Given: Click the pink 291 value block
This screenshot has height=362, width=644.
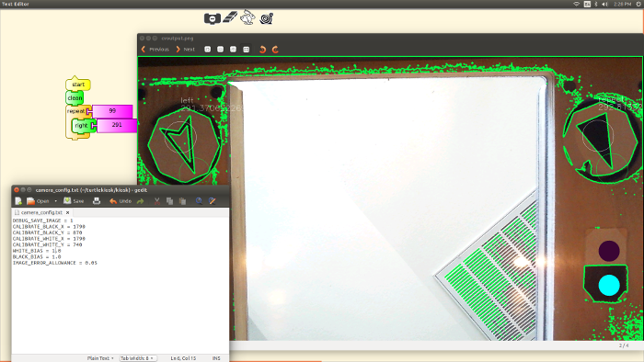Looking at the screenshot, I should (x=117, y=125).
